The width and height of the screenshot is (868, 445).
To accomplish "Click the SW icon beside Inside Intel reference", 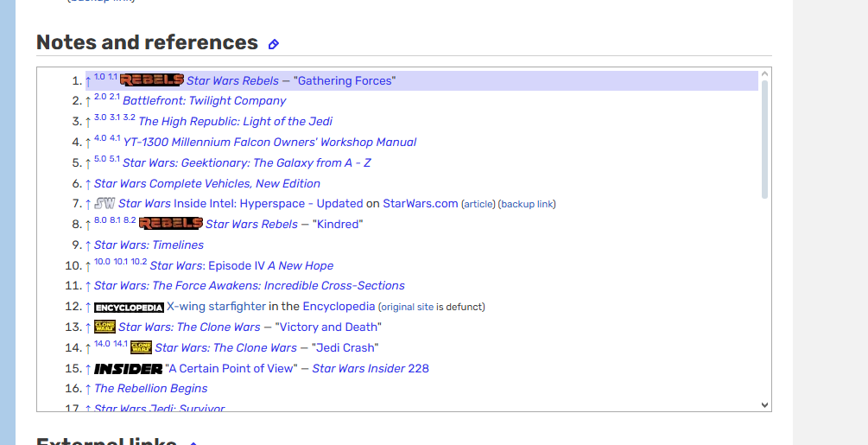I will pyautogui.click(x=105, y=203).
